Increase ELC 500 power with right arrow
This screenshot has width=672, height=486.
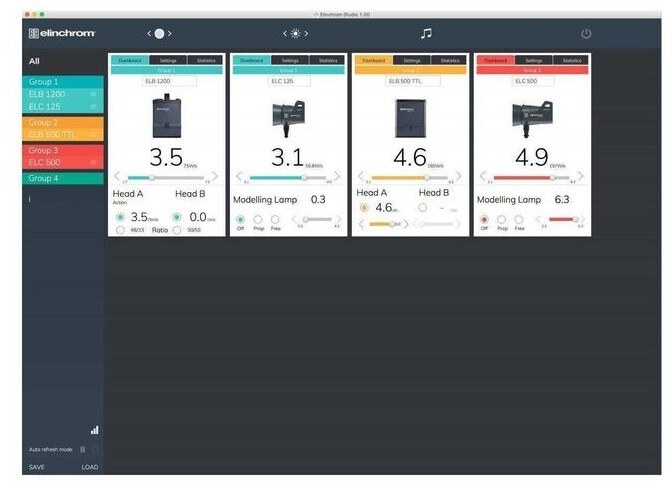coord(581,176)
